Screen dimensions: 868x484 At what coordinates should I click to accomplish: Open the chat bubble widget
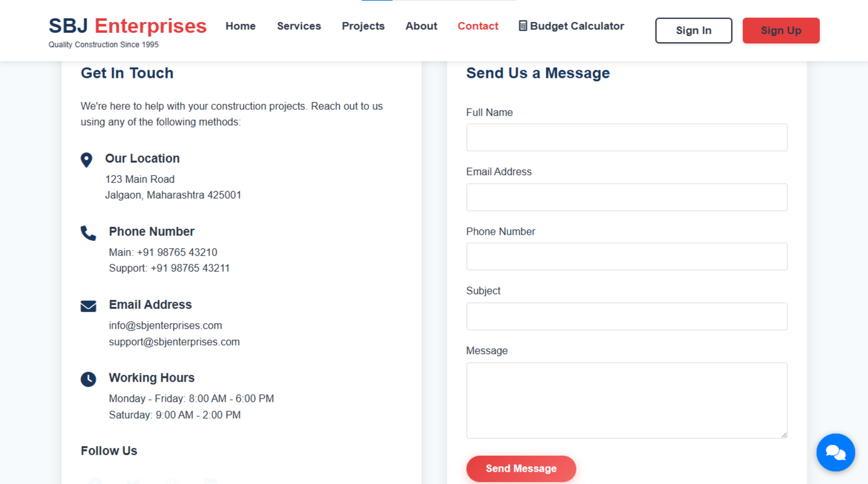coord(835,452)
